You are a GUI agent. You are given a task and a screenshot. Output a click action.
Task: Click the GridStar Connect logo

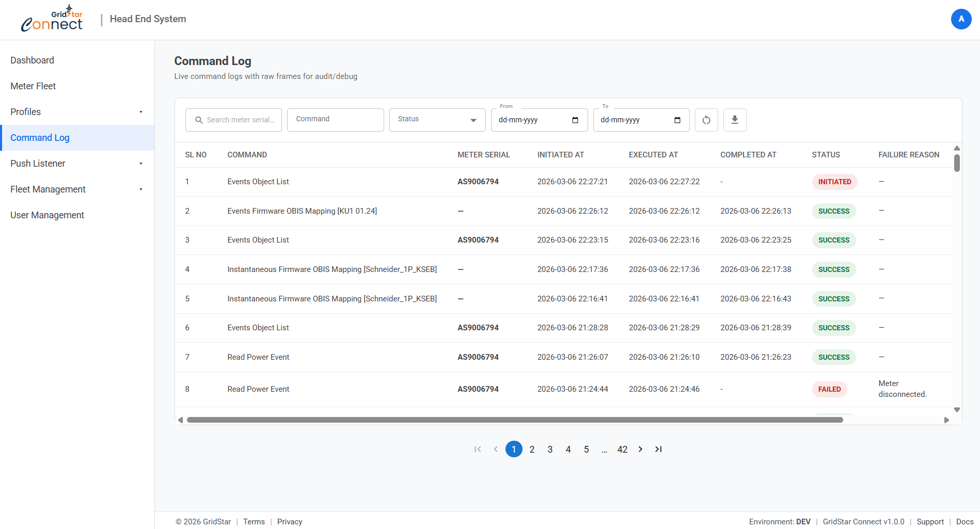pyautogui.click(x=52, y=19)
